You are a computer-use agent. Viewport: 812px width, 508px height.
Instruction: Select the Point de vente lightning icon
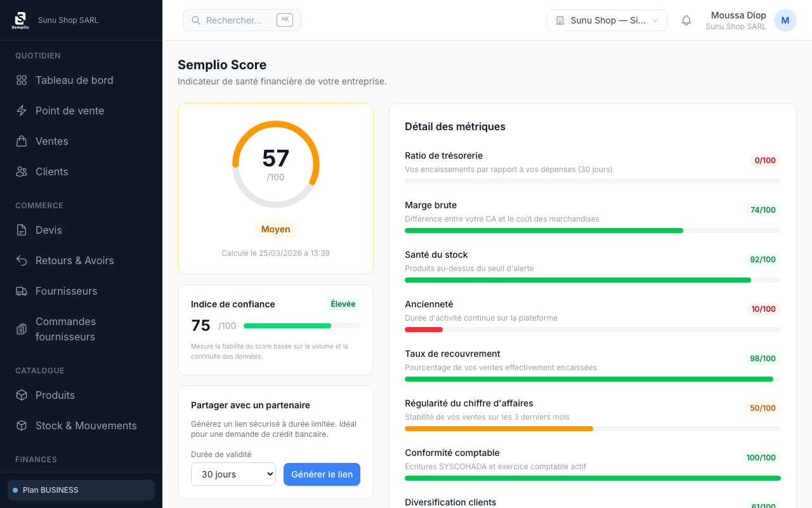pos(21,110)
